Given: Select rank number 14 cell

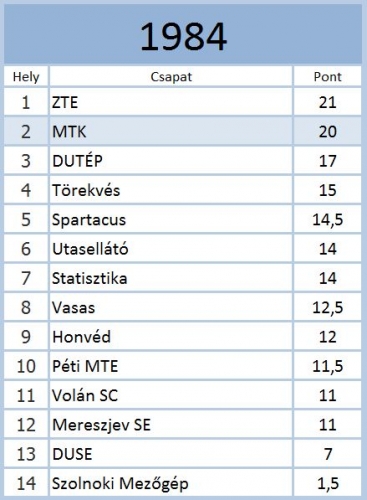Looking at the screenshot, I should coord(26,483).
